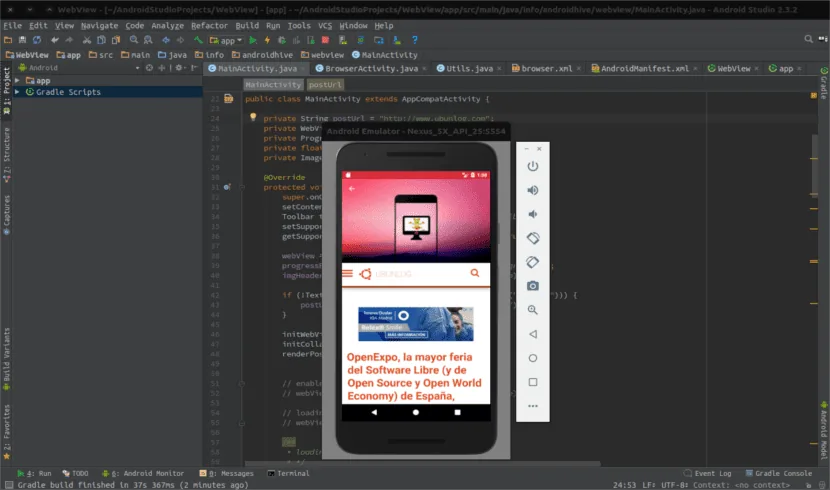Click the editor vertical scrollbar

(814, 164)
